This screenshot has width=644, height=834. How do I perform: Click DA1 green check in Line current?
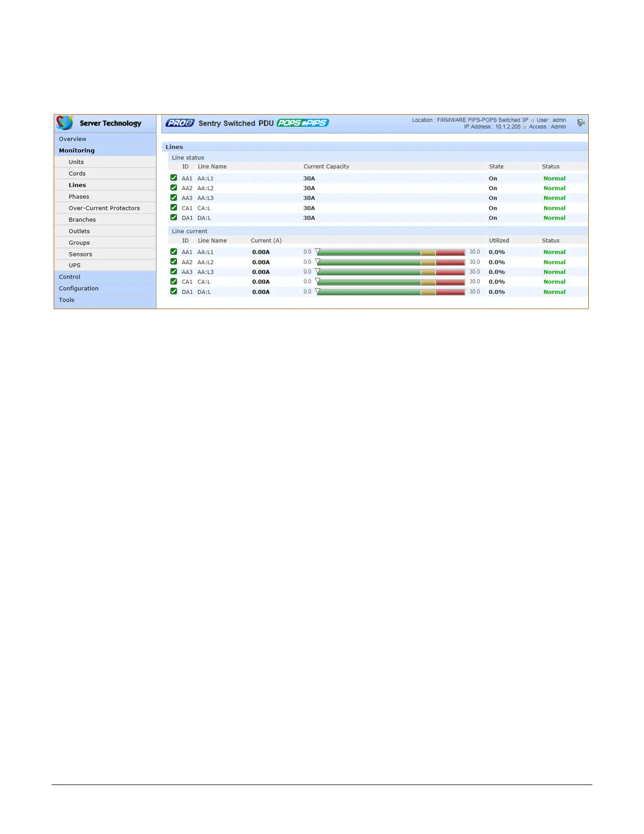pyautogui.click(x=174, y=291)
